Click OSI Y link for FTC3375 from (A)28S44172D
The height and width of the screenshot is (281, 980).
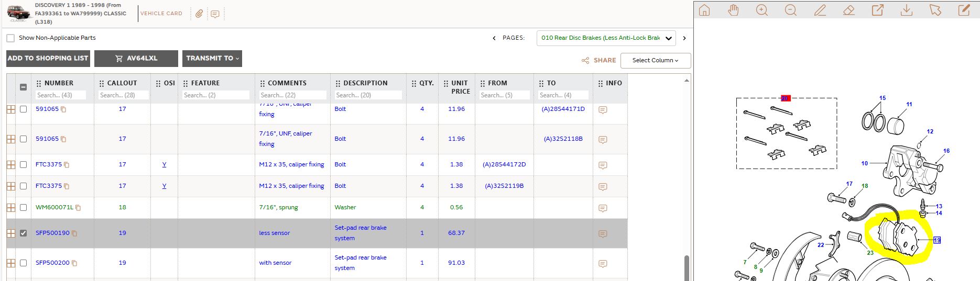pos(164,164)
